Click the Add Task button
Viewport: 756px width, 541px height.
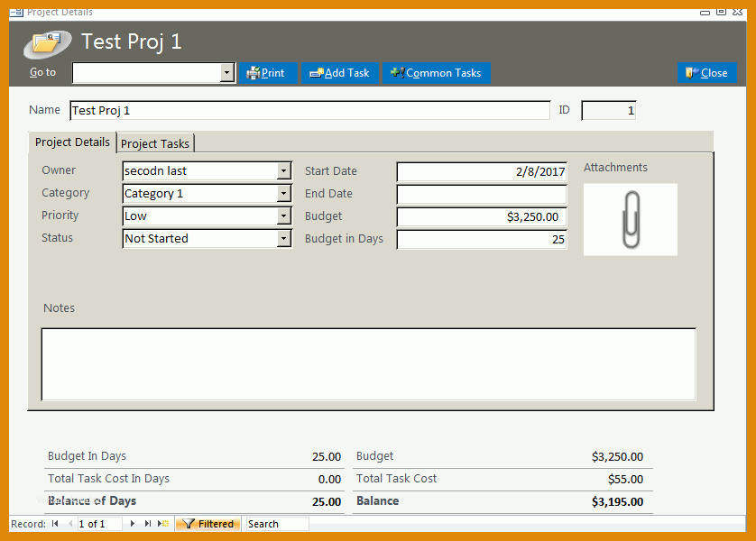click(340, 73)
